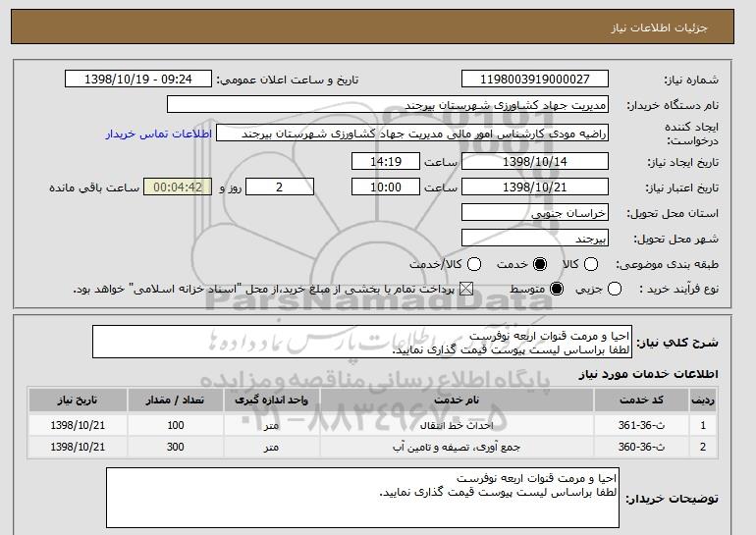Click the تاریخ اعتبار نیاز date field
This screenshot has width=756, height=535.
pyautogui.click(x=535, y=187)
